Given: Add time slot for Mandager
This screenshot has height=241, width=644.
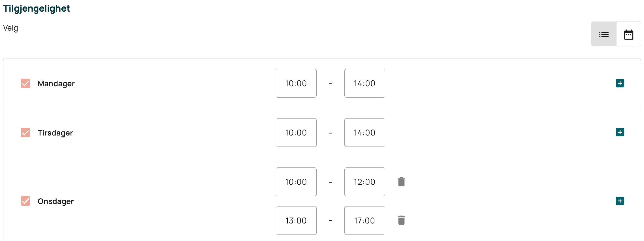Looking at the screenshot, I should tap(620, 83).
